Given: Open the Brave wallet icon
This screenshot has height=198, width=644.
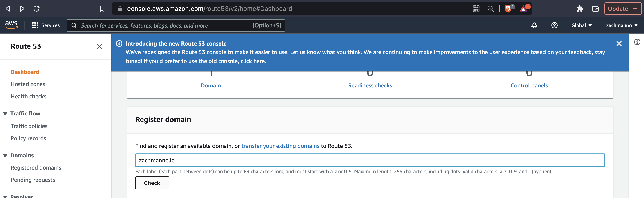Looking at the screenshot, I should [595, 9].
